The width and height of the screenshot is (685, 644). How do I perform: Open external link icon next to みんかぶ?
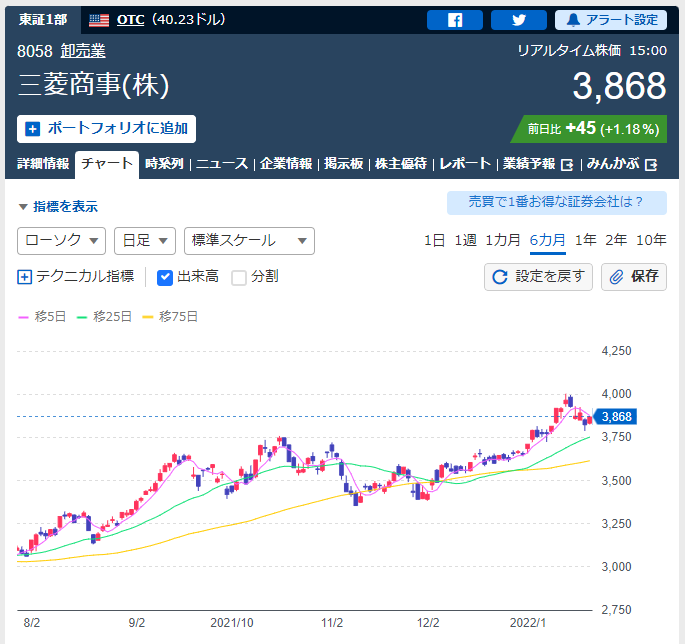click(x=650, y=165)
